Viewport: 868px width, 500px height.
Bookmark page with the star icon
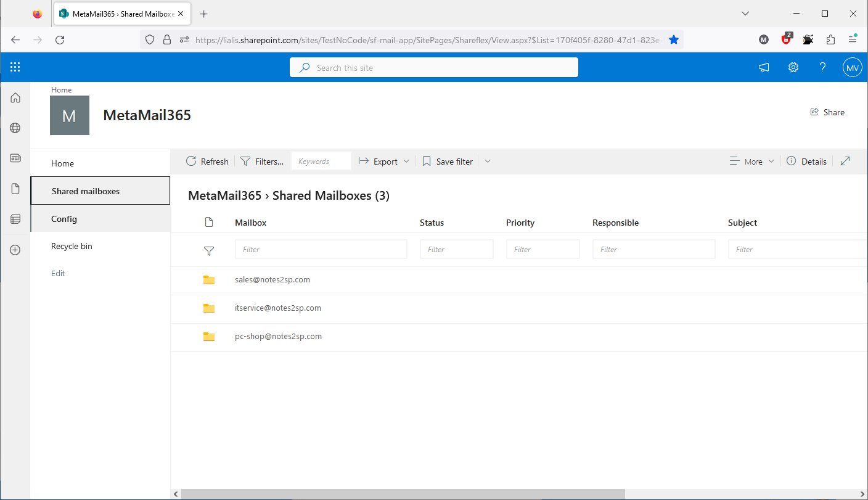pyautogui.click(x=674, y=39)
